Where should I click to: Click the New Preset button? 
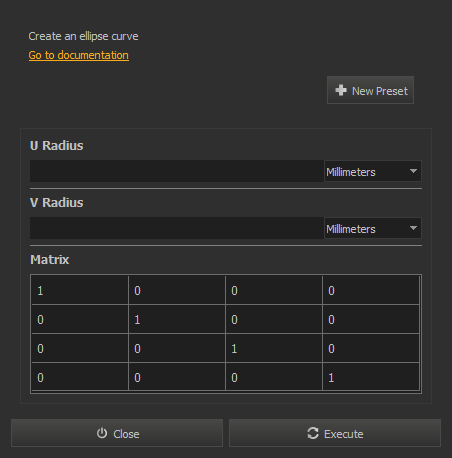[370, 90]
